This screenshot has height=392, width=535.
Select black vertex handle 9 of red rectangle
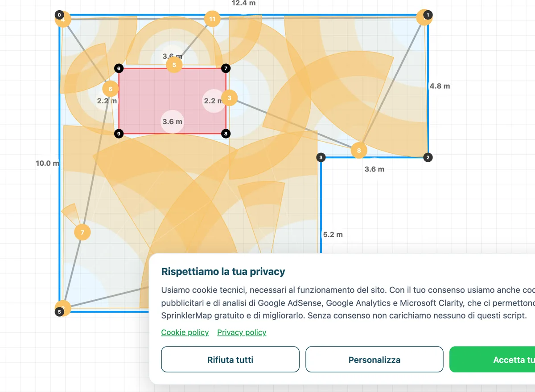(119, 133)
